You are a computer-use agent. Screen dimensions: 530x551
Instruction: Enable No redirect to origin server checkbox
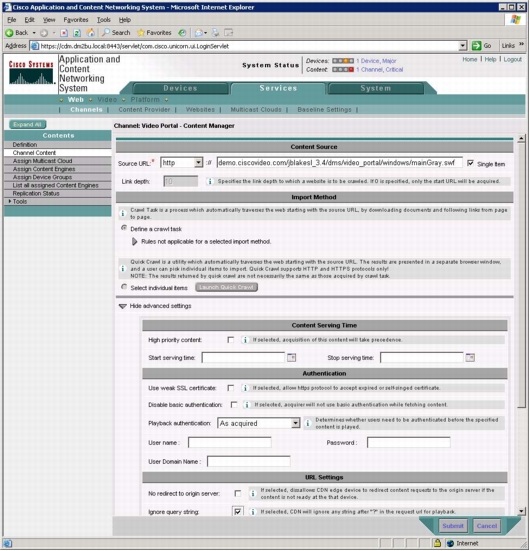pos(238,493)
